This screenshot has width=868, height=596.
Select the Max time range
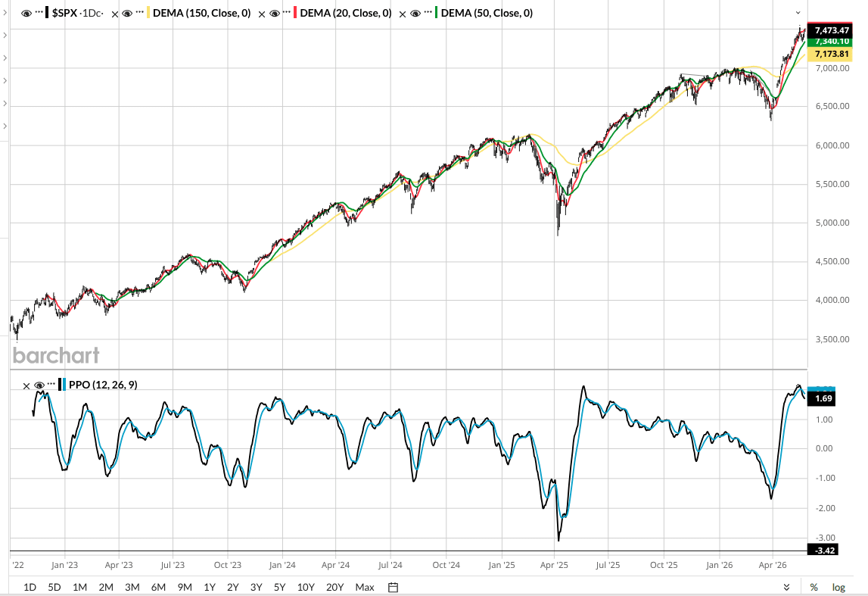364,587
